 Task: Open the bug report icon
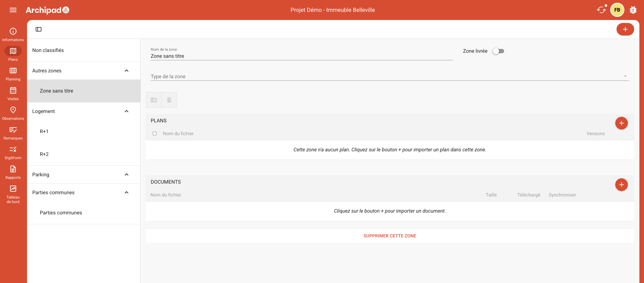(x=633, y=10)
